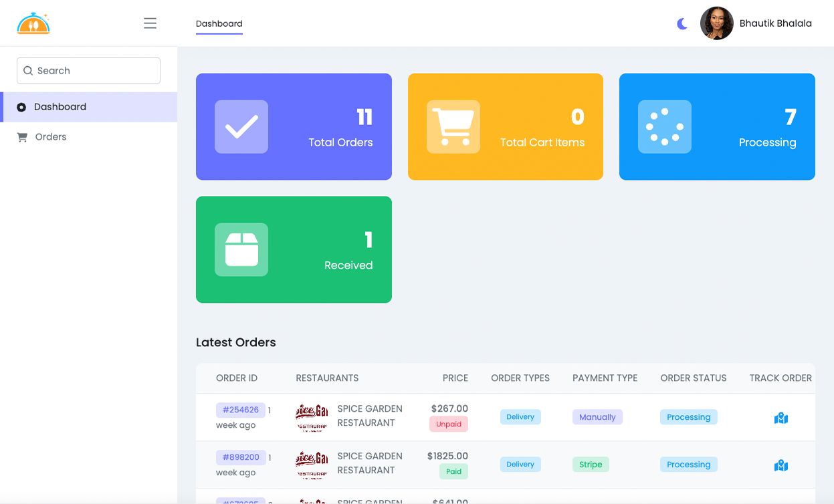This screenshot has height=504, width=834.
Task: Click the box icon on Received card
Action: (x=241, y=250)
